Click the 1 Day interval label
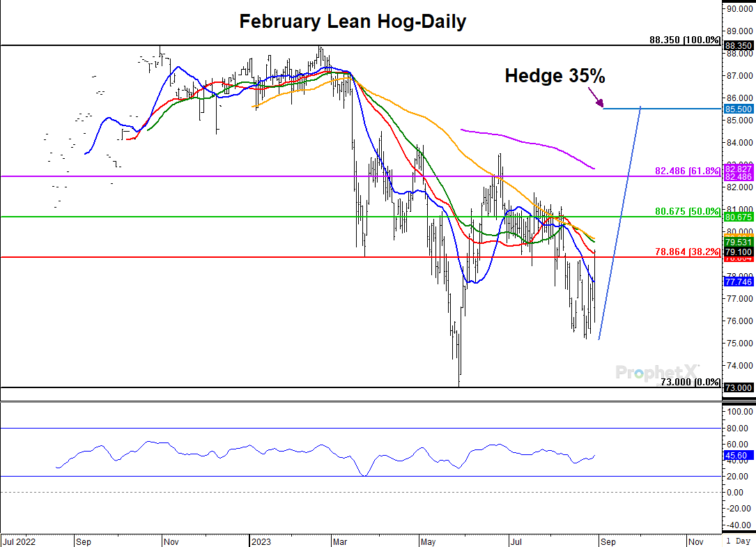This screenshot has width=756, height=547. (738, 541)
